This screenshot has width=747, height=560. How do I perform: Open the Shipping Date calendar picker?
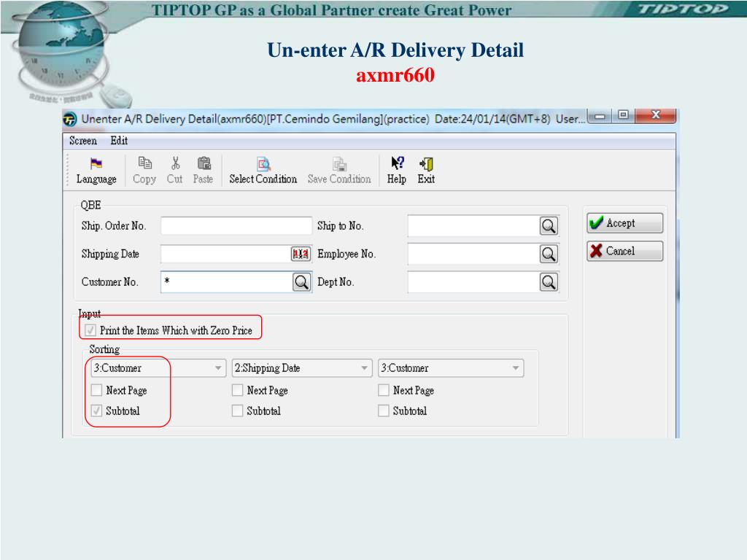[301, 254]
